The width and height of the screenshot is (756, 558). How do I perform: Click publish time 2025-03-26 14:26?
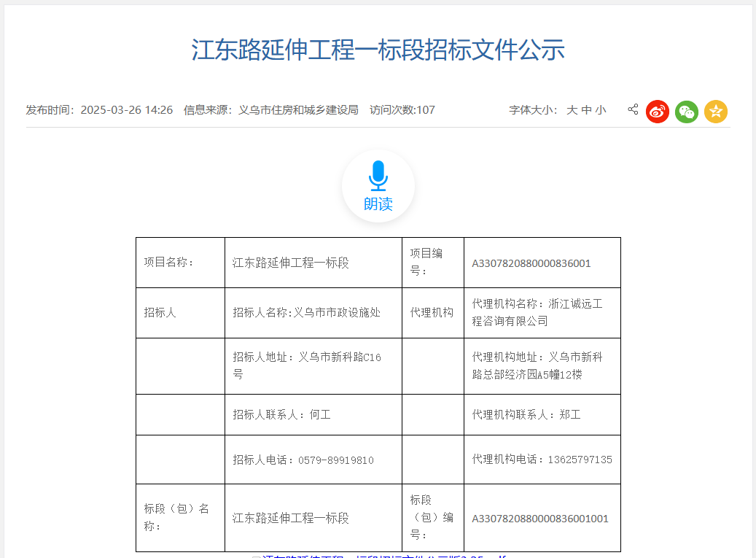(126, 110)
